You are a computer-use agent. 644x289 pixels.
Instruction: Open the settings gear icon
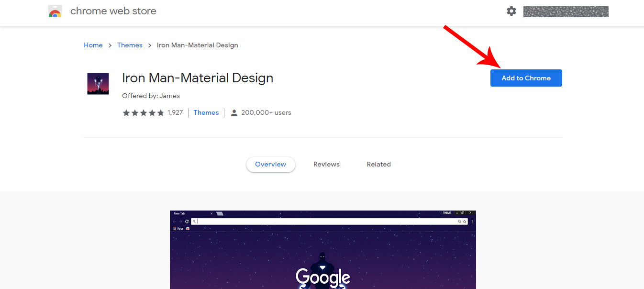point(511,11)
